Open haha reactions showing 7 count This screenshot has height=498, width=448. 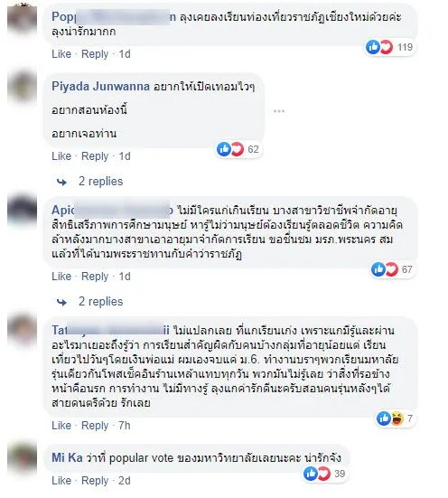[395, 418]
